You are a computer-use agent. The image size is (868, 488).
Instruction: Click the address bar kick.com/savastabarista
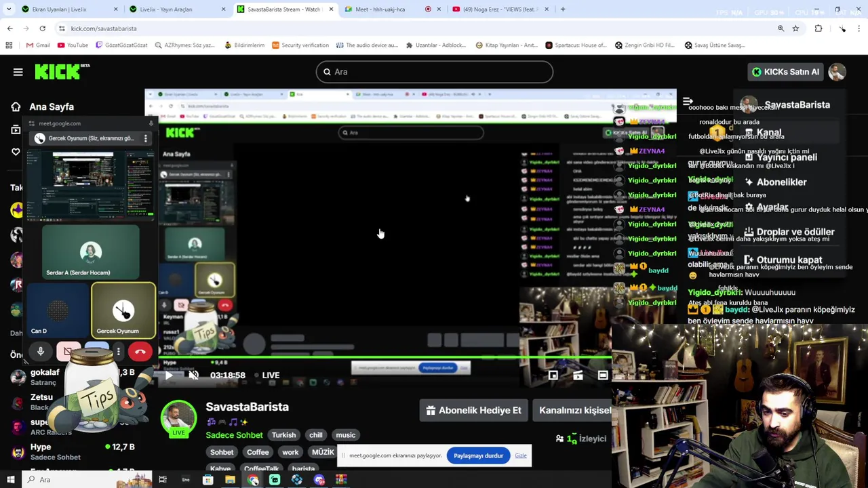(x=104, y=28)
